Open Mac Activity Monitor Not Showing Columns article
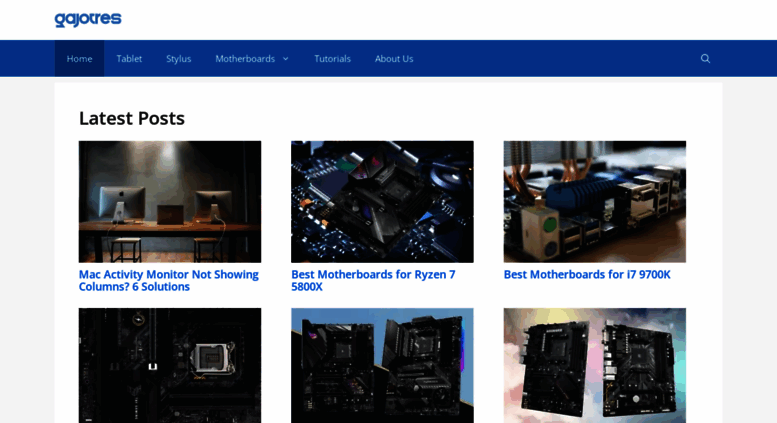This screenshot has width=777, height=423. coord(168,280)
